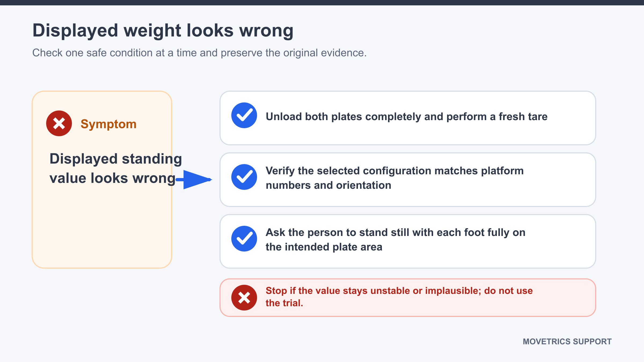Image resolution: width=644 pixels, height=362 pixels.
Task: Click the Symptom card's empty lower area
Action: [x=102, y=228]
